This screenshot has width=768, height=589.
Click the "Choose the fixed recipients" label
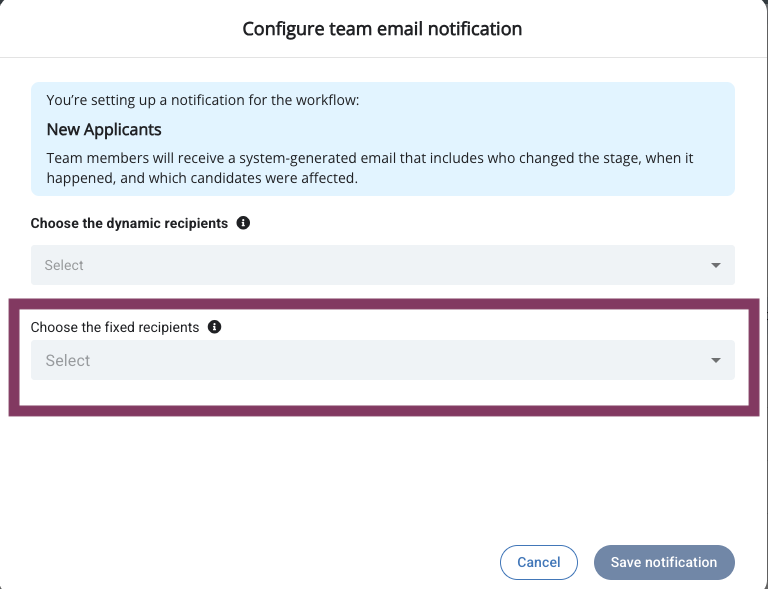point(115,327)
